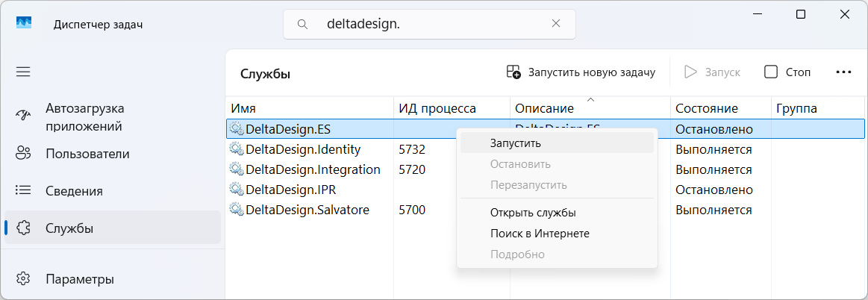Choose Поиск в Интернете menu entry
Viewport: 868px width, 300px height.
point(557,234)
